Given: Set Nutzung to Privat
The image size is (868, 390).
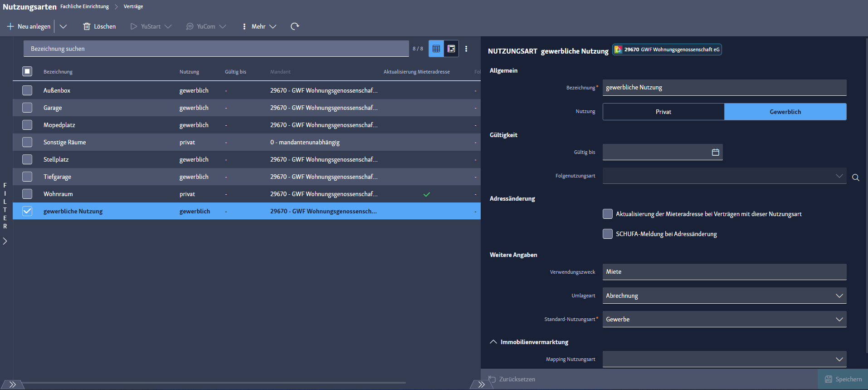Looking at the screenshot, I should tap(663, 112).
